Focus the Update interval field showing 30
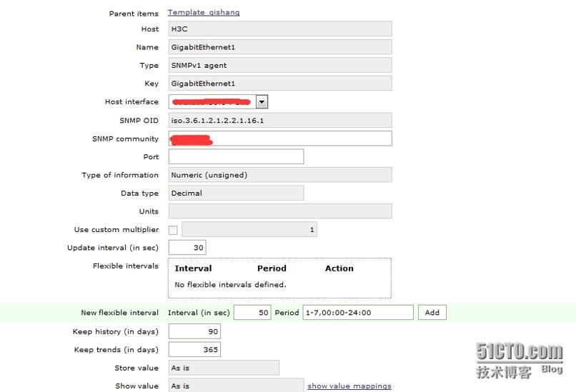 [x=187, y=247]
